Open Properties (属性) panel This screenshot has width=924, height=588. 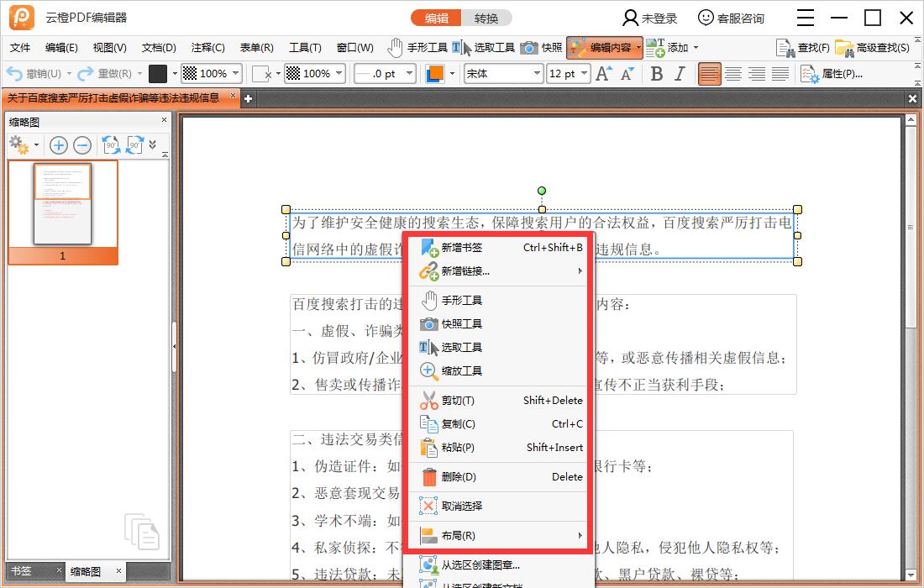point(831,74)
